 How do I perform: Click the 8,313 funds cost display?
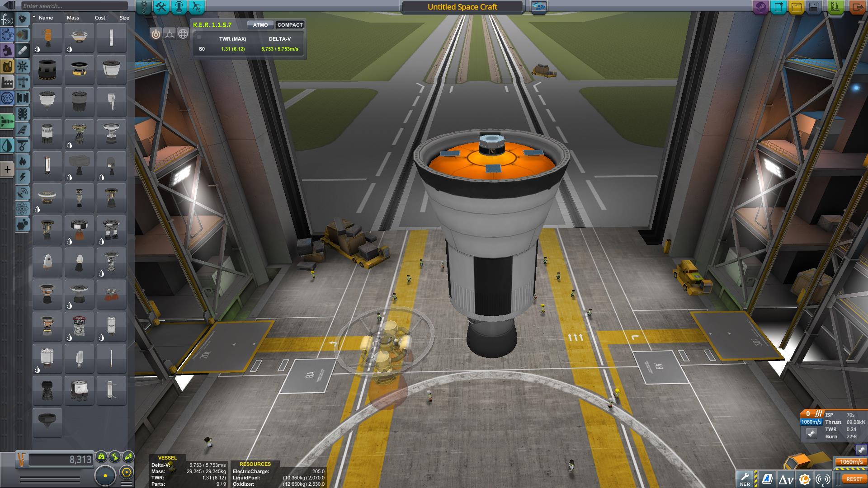[x=61, y=460]
